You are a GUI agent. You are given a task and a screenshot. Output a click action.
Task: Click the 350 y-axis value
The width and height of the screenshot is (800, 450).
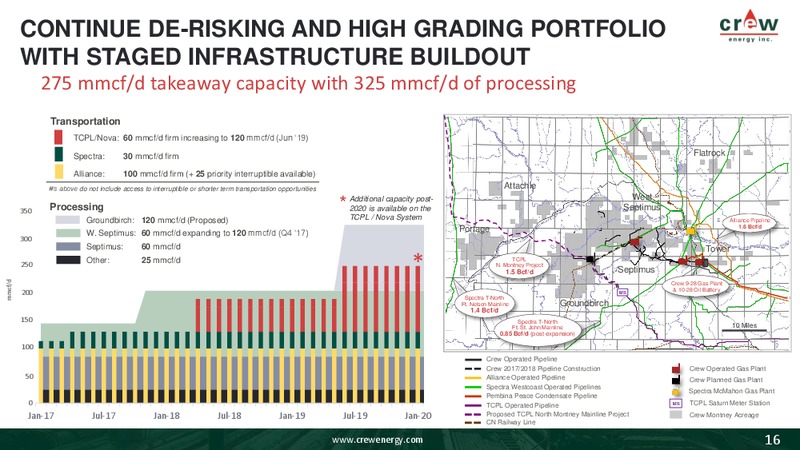pos(26,211)
